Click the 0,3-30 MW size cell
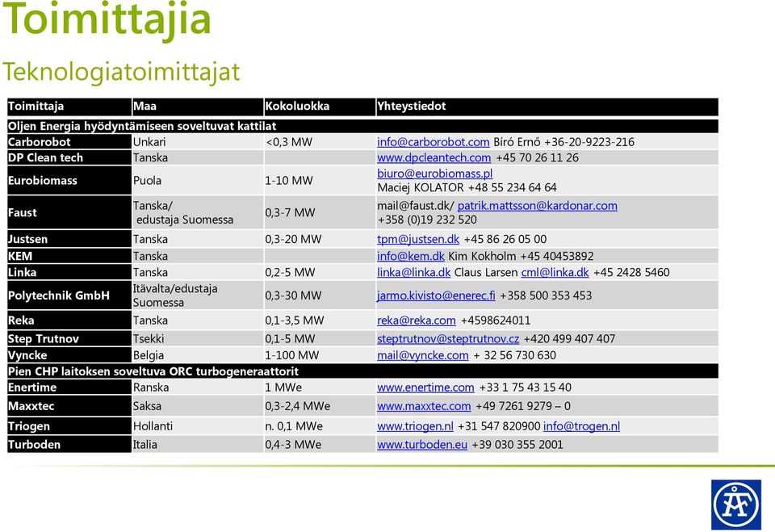This screenshot has width=775, height=532. [320, 295]
